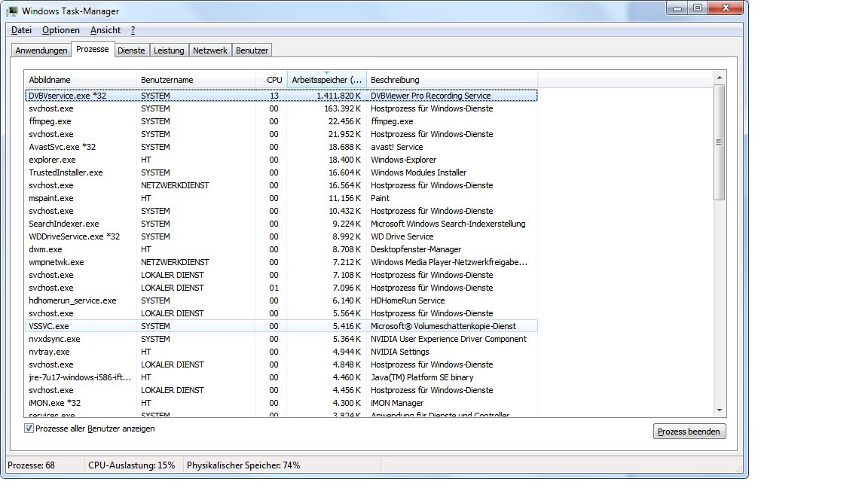868x488 pixels.
Task: Open the Optionen menu
Action: click(x=61, y=30)
